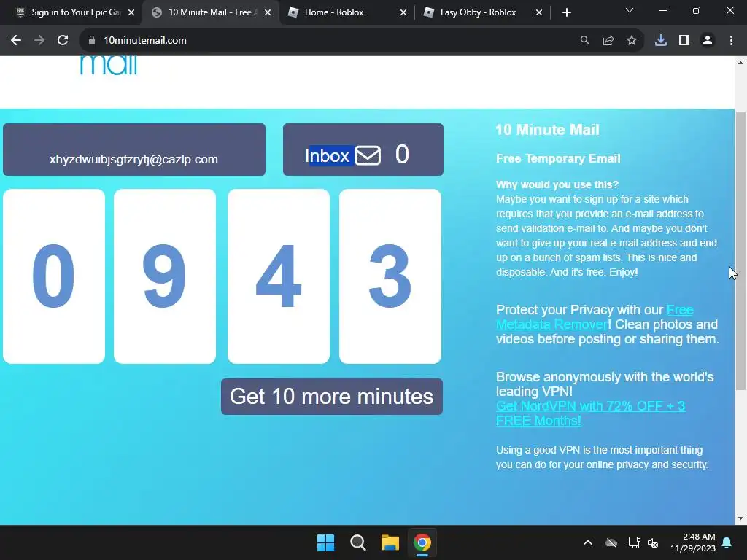Click the scrollbar down arrow
747x560 pixels.
(741, 518)
